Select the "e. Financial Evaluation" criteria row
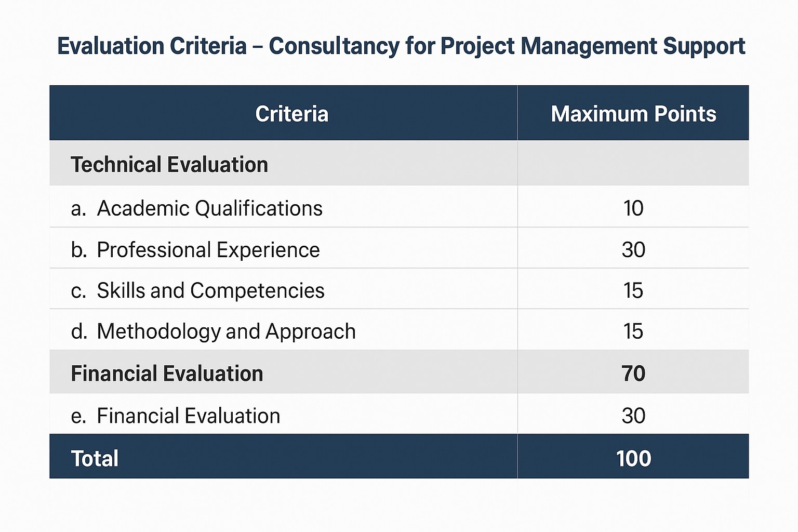The width and height of the screenshot is (798, 532). pos(188,416)
